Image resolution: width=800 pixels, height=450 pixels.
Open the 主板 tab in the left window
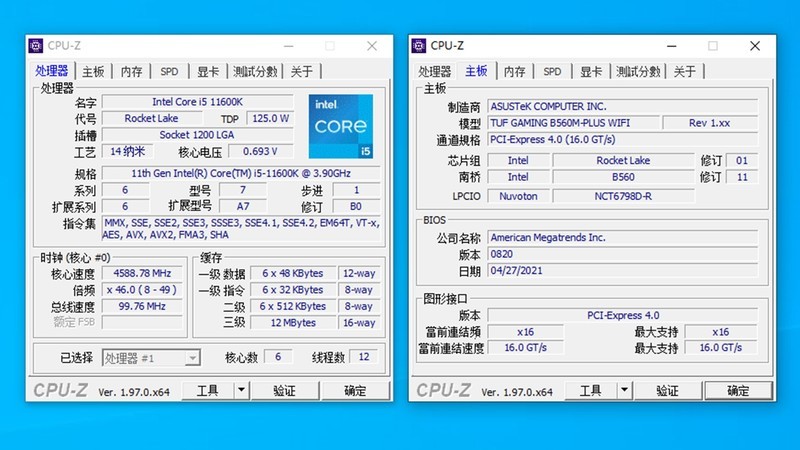click(x=93, y=71)
